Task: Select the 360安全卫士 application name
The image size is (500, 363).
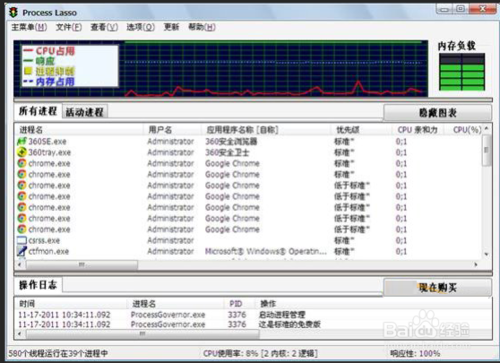Action: (x=227, y=152)
